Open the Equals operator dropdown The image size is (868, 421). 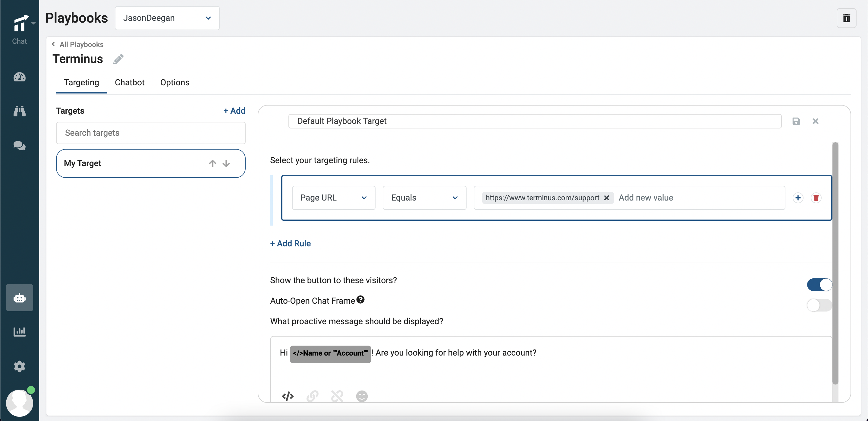[425, 198]
